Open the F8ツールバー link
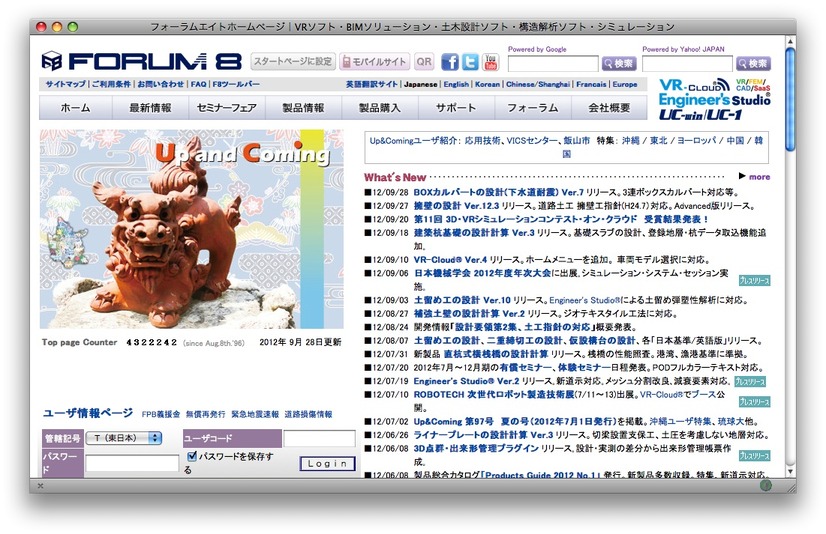Screen dimensions: 826x534 click(x=236, y=84)
